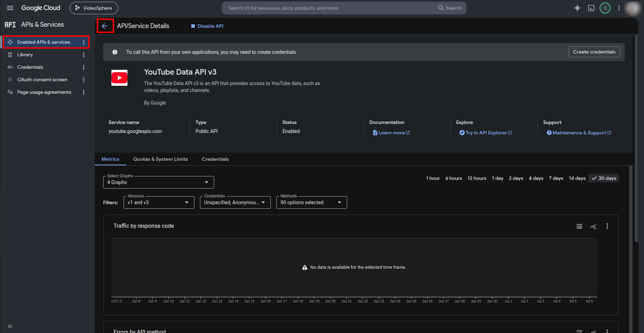Select the 1 hour time range
Viewport: 644px width, 333px height.
433,178
